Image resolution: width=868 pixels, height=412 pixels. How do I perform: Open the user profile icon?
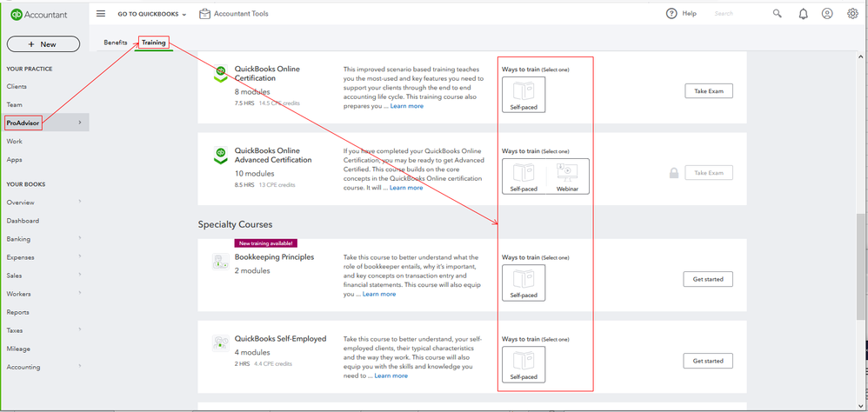[x=827, y=14]
